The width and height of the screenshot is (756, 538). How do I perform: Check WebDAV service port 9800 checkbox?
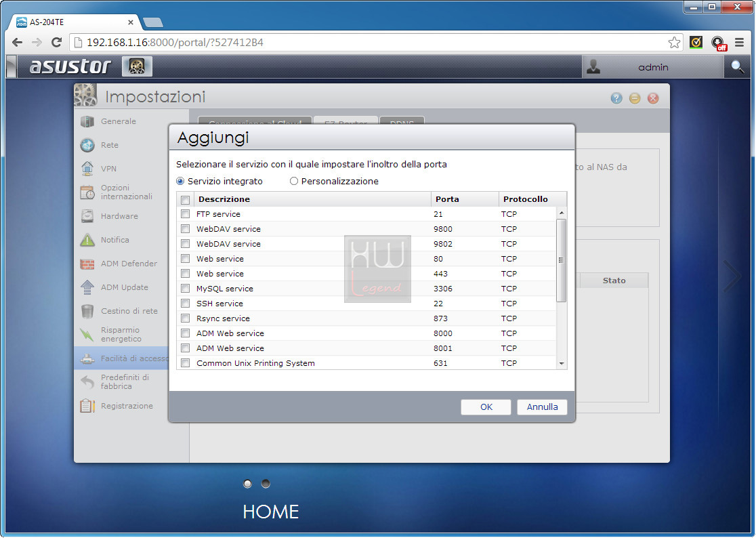pos(185,229)
